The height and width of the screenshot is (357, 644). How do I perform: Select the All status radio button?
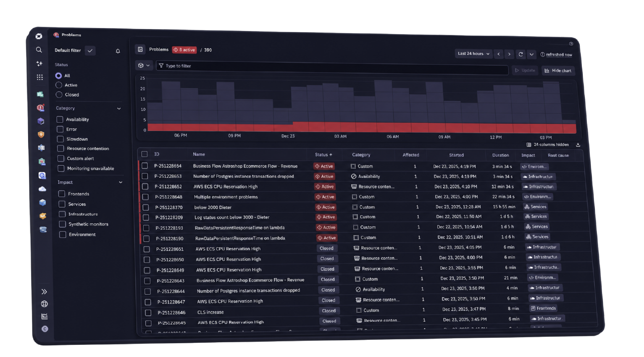click(58, 76)
